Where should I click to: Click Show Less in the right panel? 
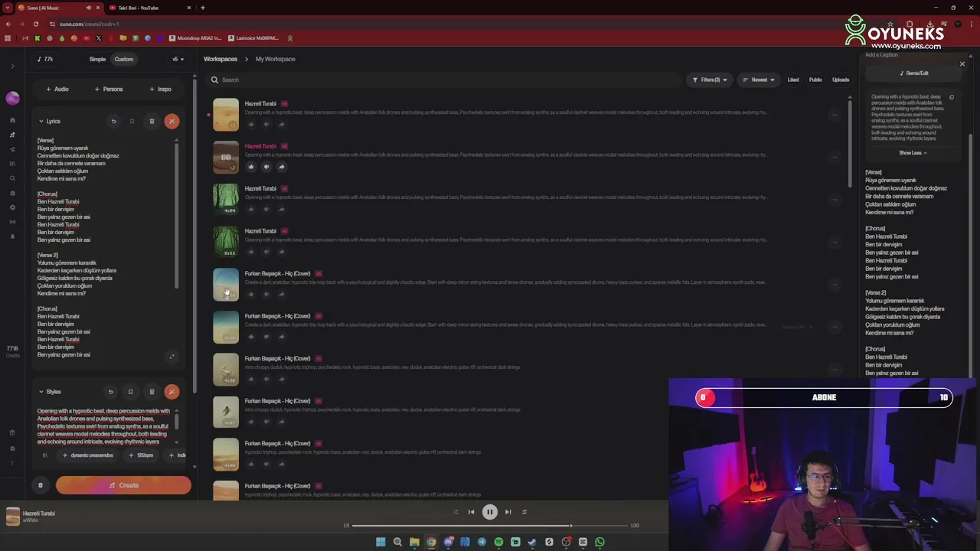click(913, 153)
